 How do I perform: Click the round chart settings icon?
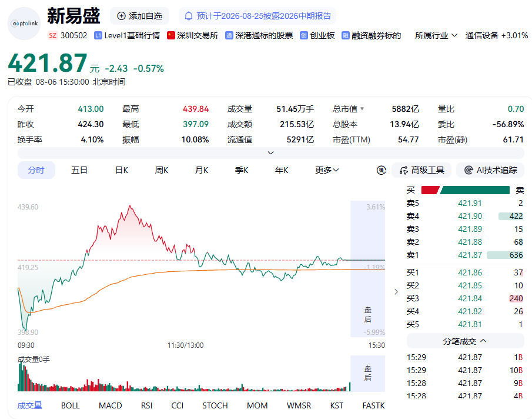click(382, 170)
